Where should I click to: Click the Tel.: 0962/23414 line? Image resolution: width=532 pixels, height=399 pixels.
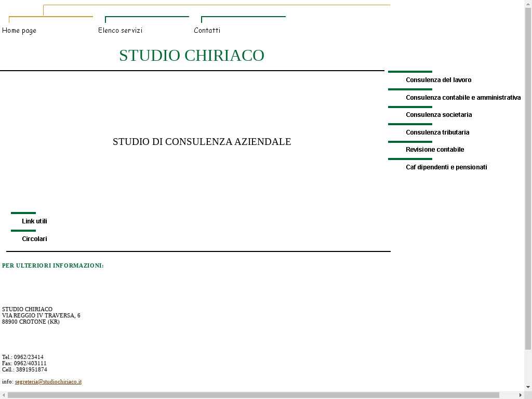(23, 357)
